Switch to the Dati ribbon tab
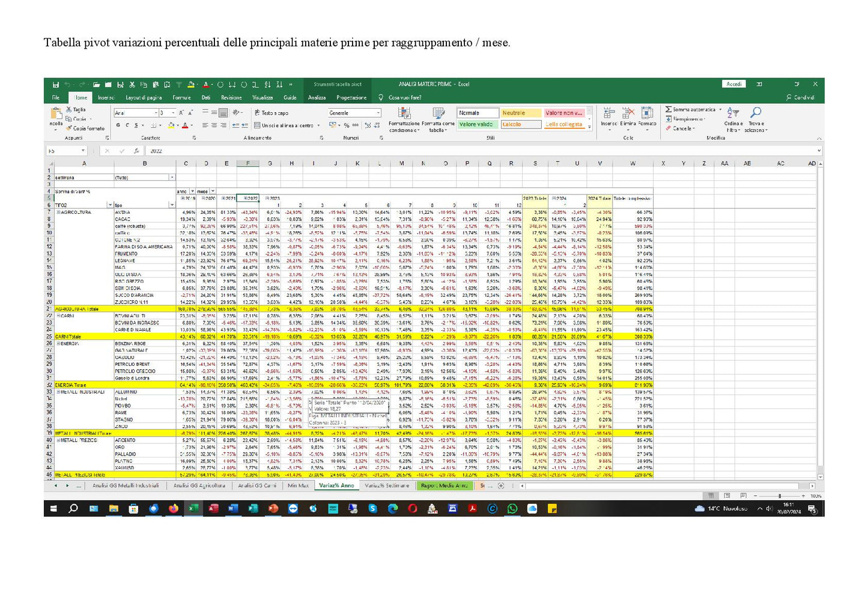The width and height of the screenshot is (868, 613). tap(206, 97)
